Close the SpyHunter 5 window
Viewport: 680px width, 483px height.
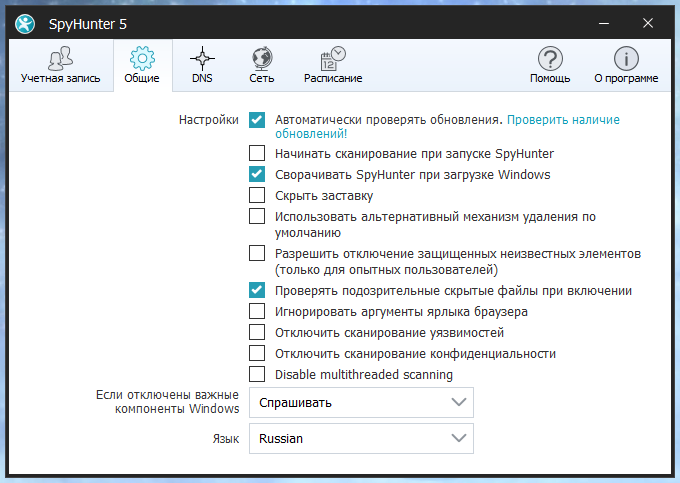pyautogui.click(x=648, y=23)
